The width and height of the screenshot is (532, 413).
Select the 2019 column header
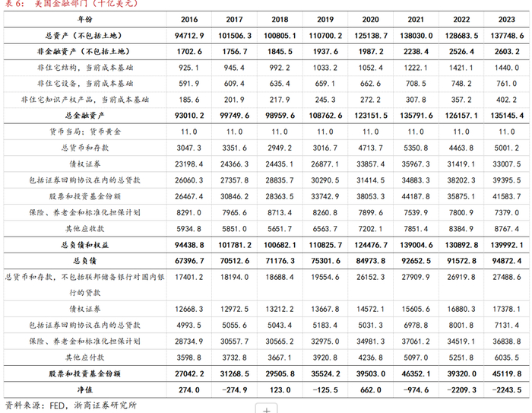click(325, 19)
